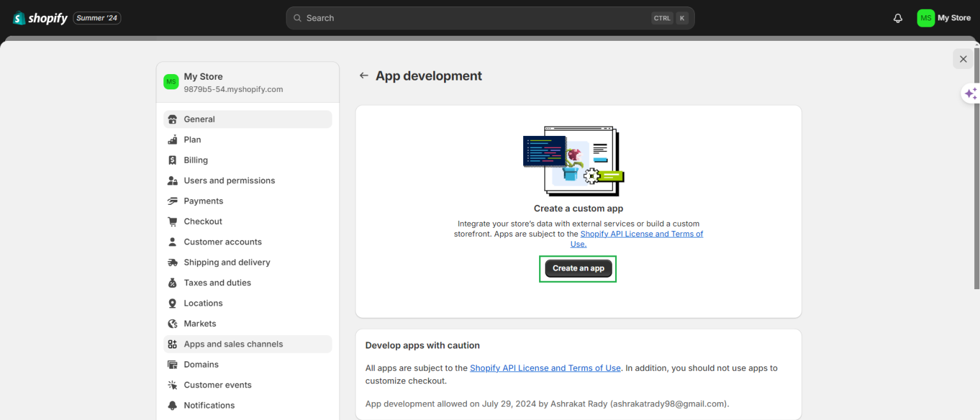Viewport: 980px width, 420px height.
Task: Click the Locations pin icon in sidebar
Action: 172,303
